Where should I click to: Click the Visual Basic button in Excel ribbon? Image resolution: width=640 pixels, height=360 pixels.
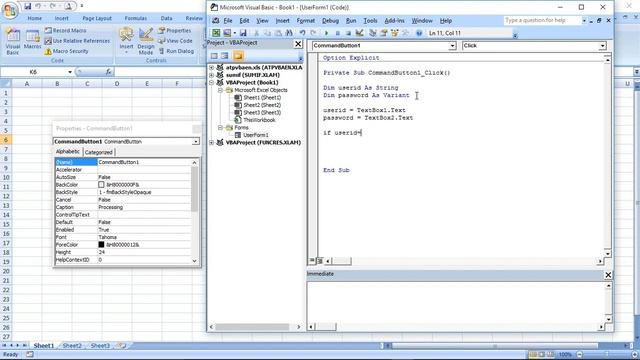[x=13, y=41]
